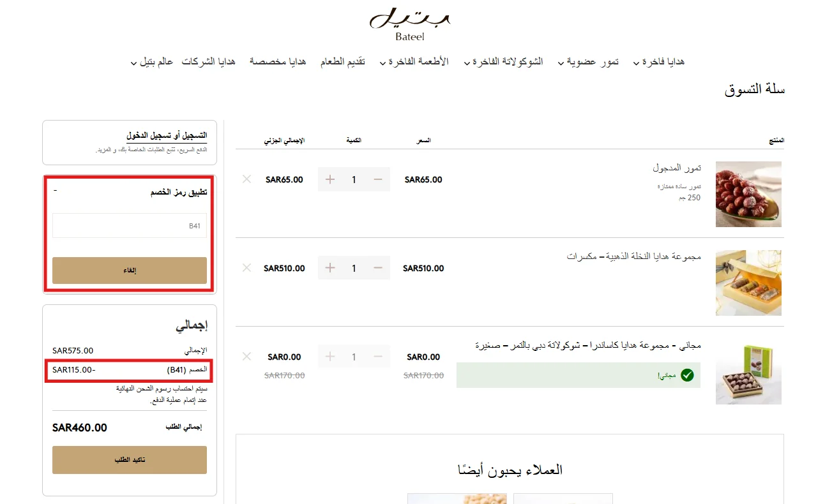
Task: Decrease quantity of النخلة الذهبية gift set
Action: click(378, 268)
